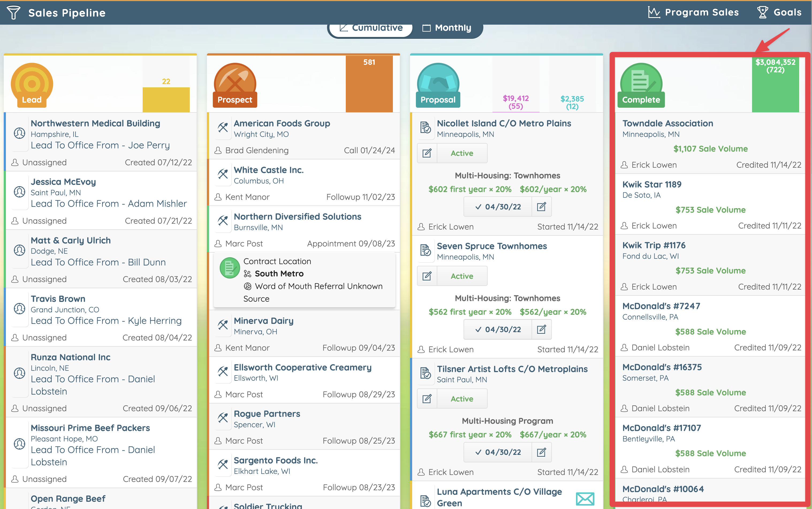Screen dimensions: 812x509
Task: Edit status icon on Seven Spruce Townhomes
Action: [x=427, y=276]
